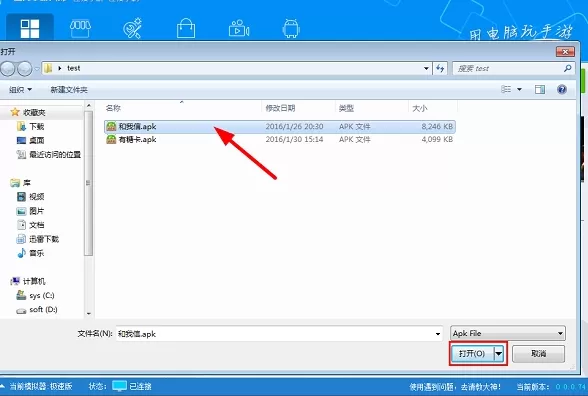
Task: Go forward with the right navigation arrow
Action: point(25,69)
